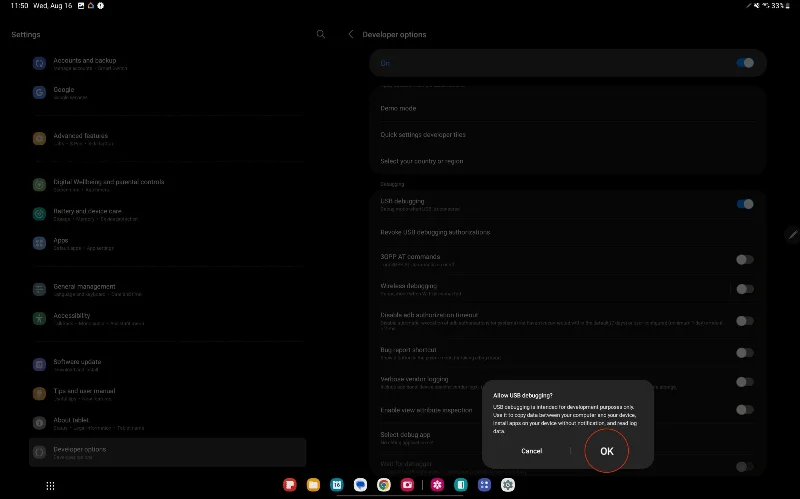
Task: Click the Advanced features icon
Action: click(39, 139)
